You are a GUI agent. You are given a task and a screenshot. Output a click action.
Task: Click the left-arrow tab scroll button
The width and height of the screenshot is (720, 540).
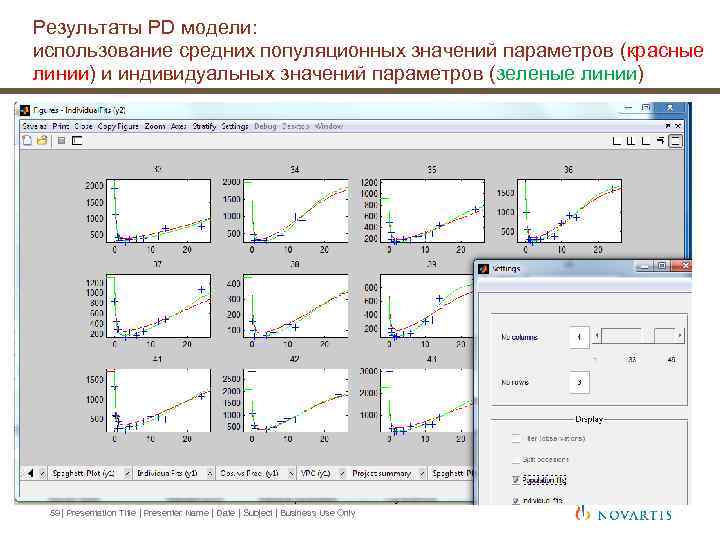coord(30,472)
